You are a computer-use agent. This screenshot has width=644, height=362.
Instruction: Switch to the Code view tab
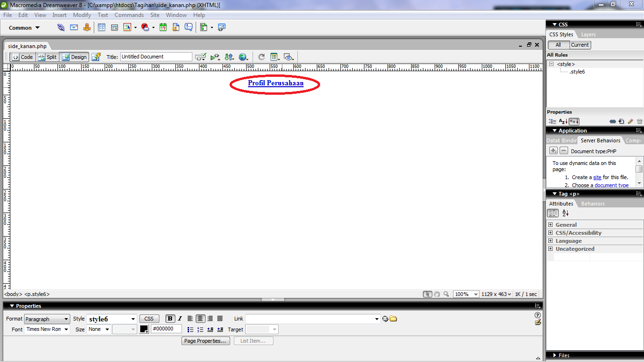click(22, 57)
